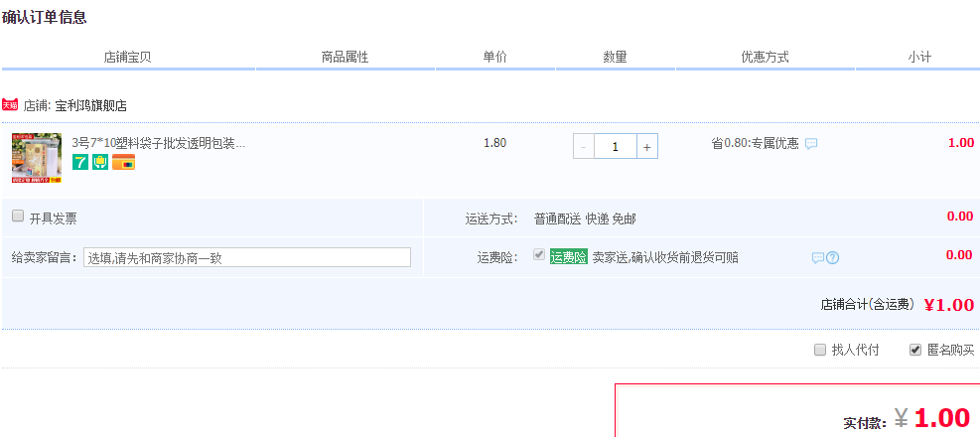Viewport: 980px width, 437px height.
Task: Click the comment icon next to 专属优惠
Action: click(x=811, y=143)
